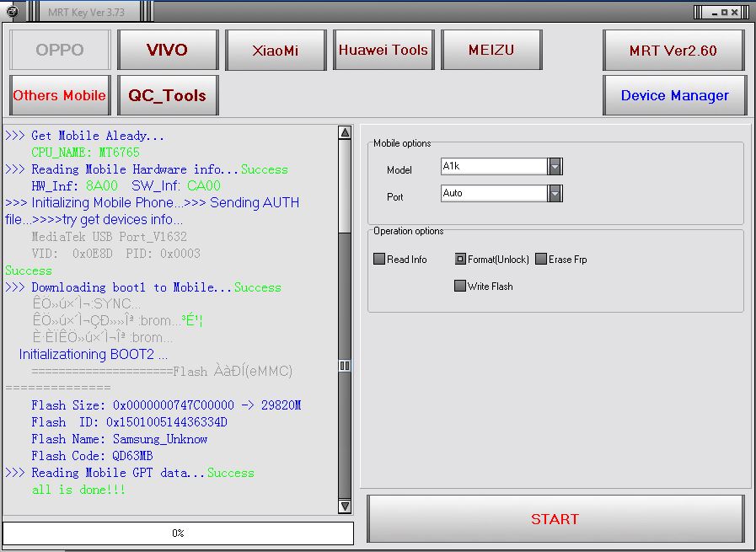Click the Reading Mobile Hardware info line
Image resolution: width=756 pixels, height=552 pixels.
pos(147,169)
